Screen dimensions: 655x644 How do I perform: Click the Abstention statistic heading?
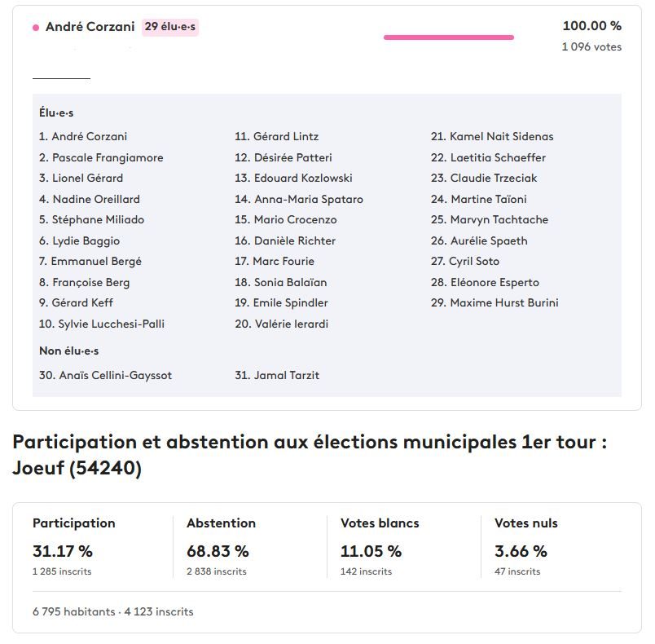[x=221, y=523]
